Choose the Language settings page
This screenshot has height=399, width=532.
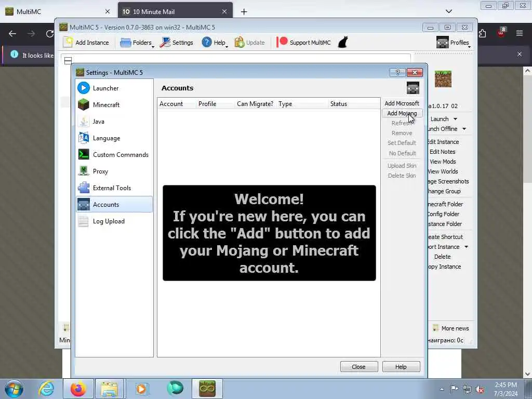(114, 138)
